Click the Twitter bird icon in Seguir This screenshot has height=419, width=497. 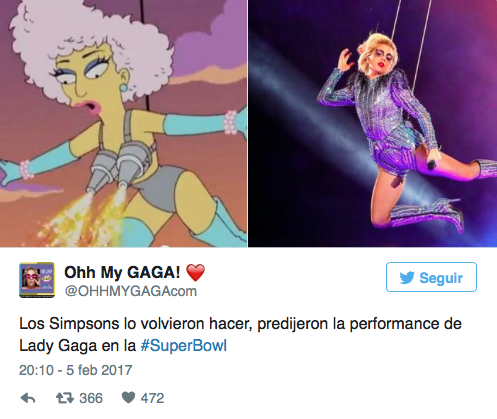tap(407, 278)
